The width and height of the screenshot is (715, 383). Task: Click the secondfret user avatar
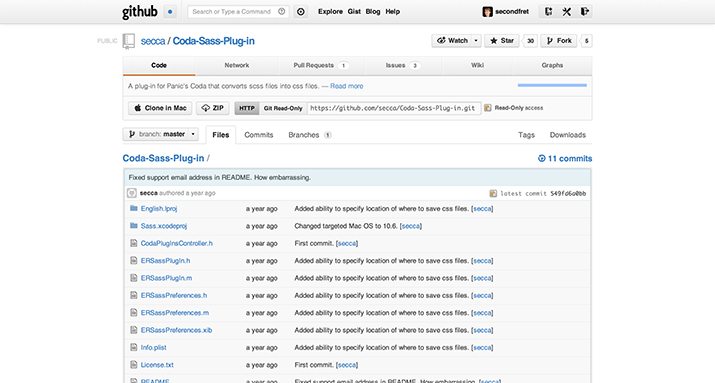(487, 12)
